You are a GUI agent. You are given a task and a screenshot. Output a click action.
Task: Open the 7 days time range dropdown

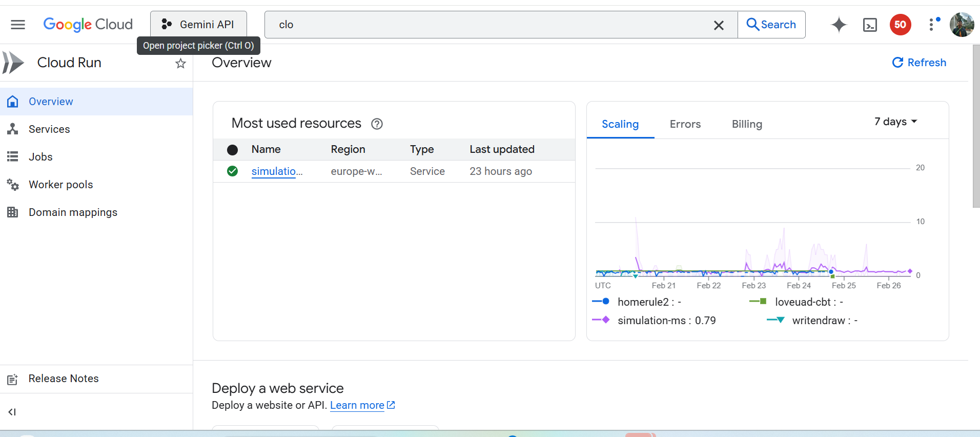pyautogui.click(x=895, y=122)
